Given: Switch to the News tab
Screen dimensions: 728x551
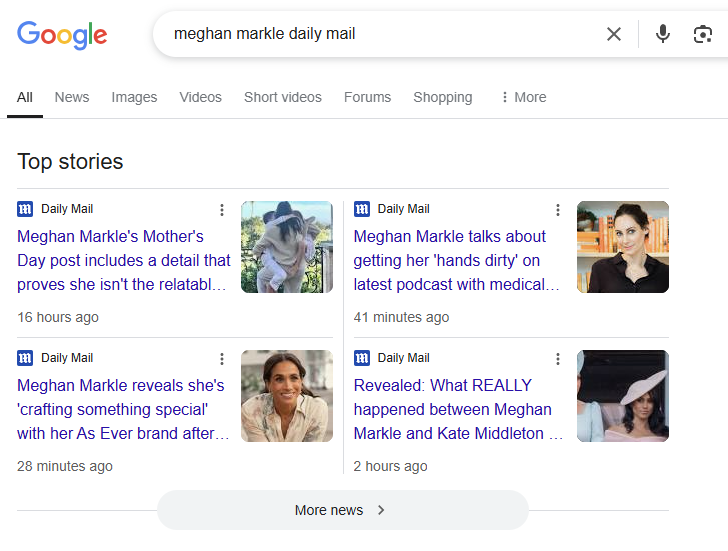Looking at the screenshot, I should pyautogui.click(x=72, y=97).
